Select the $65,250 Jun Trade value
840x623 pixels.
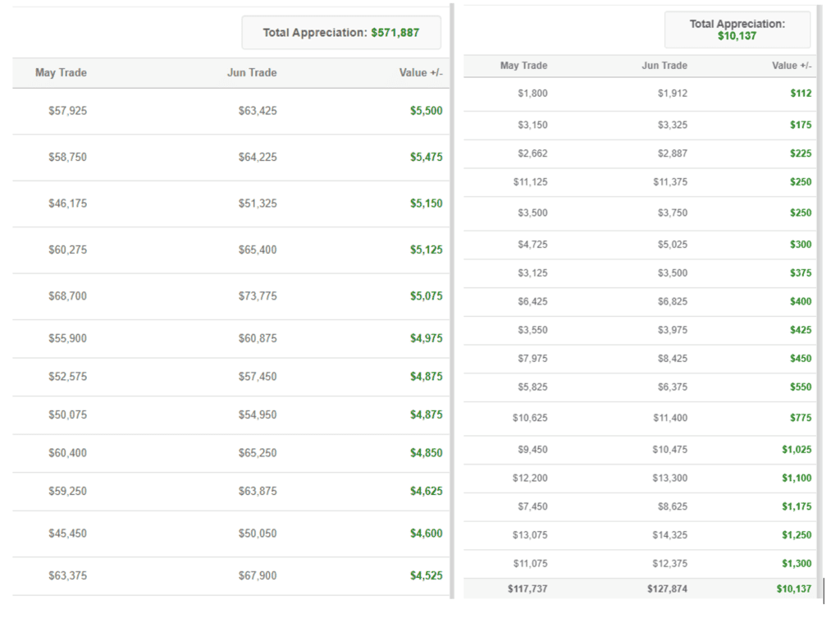pos(258,453)
